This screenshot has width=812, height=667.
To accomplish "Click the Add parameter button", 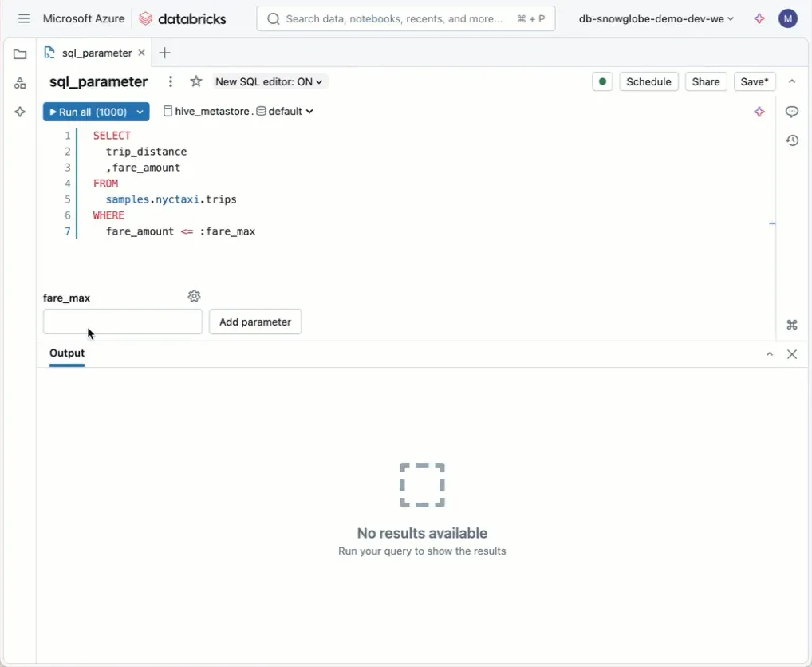I will [x=254, y=322].
